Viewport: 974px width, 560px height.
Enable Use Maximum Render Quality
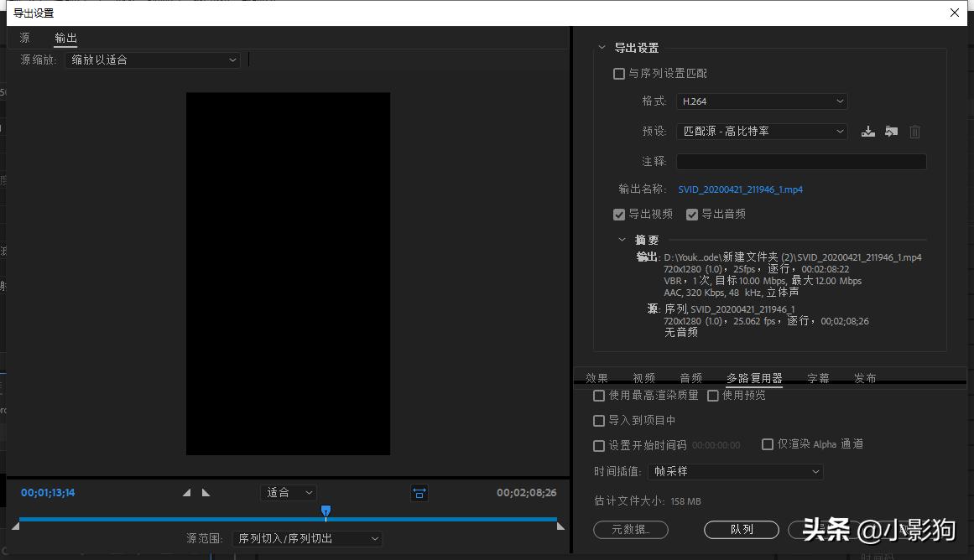pos(599,396)
